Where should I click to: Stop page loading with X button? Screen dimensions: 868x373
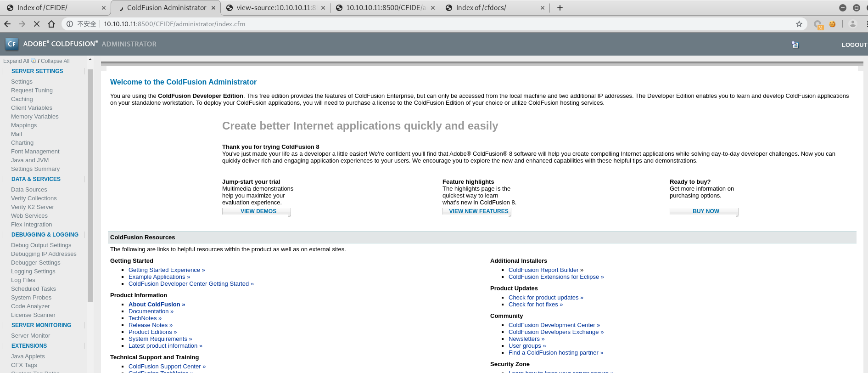point(37,24)
